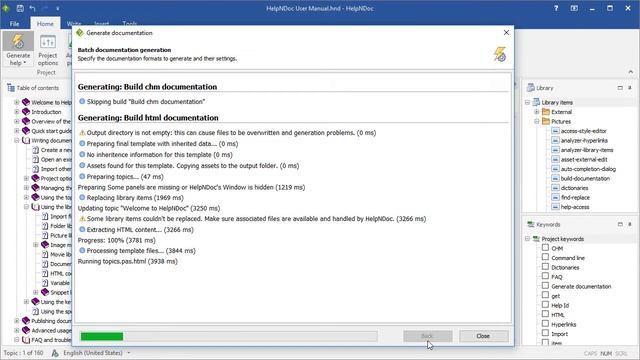Check the Dictionaries keyword checkbox

545,267
